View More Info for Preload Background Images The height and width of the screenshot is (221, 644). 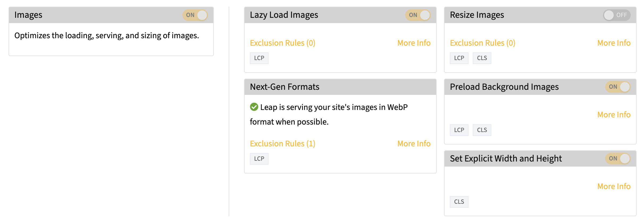[614, 115]
